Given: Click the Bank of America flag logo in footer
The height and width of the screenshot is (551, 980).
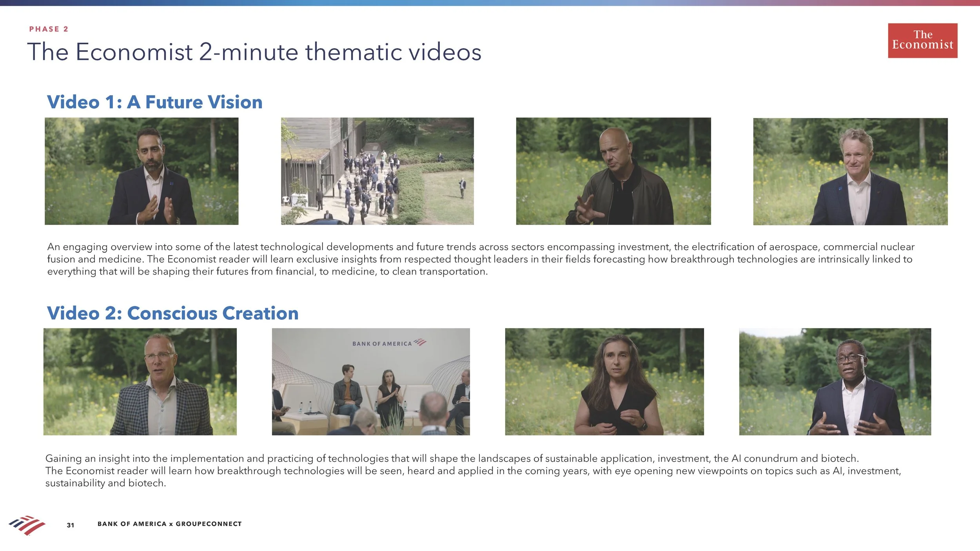Looking at the screenshot, I should [27, 525].
